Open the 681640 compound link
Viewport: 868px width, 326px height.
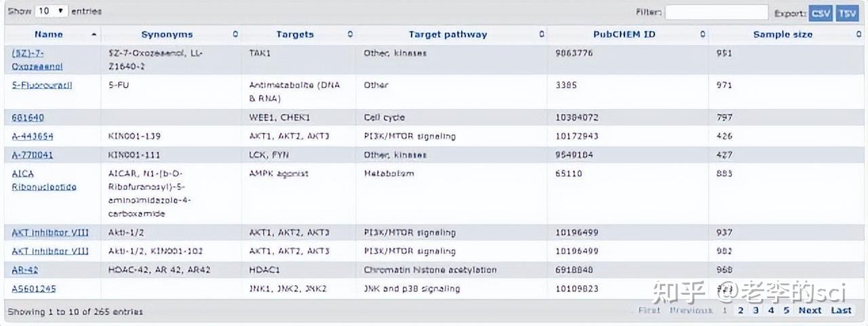(28, 117)
